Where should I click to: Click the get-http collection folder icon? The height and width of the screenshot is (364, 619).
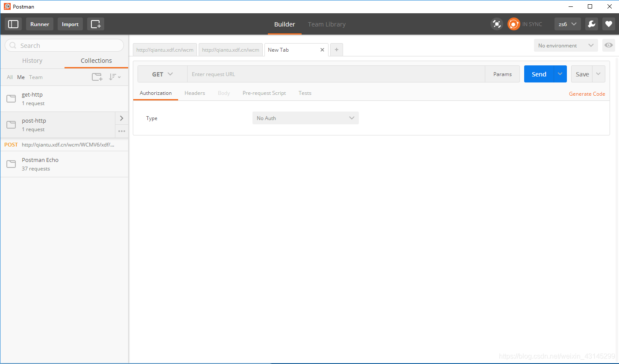12,99
